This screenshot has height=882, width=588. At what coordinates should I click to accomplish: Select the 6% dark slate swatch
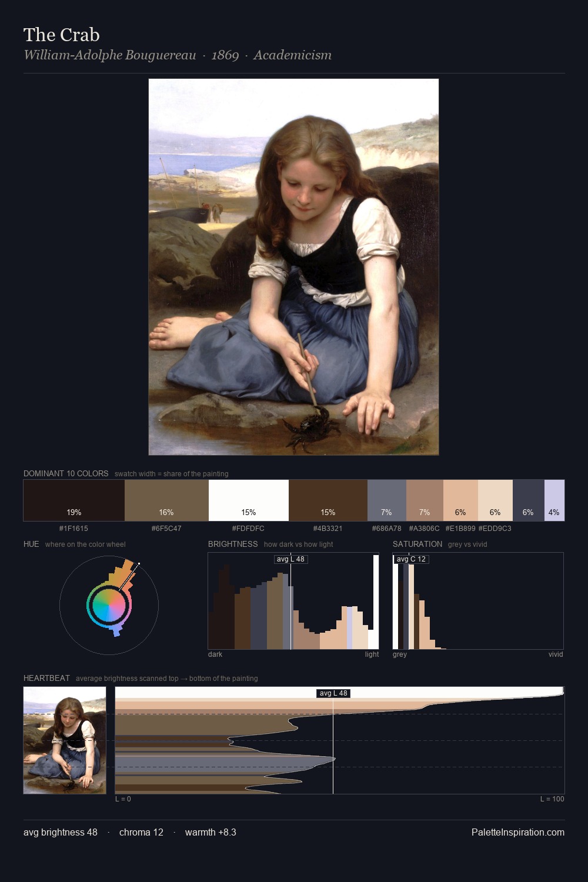tap(528, 500)
